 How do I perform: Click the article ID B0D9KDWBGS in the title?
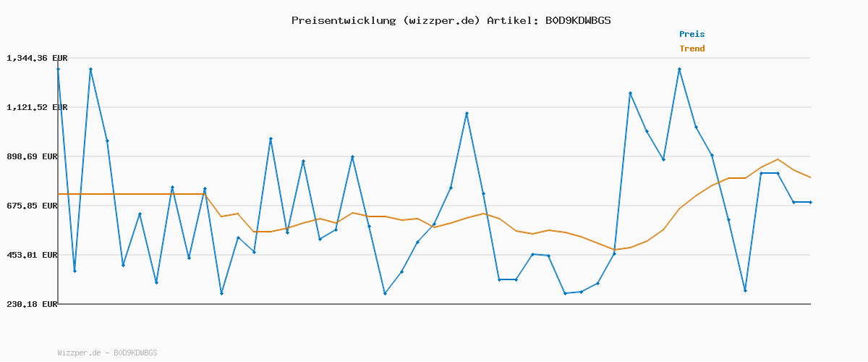[577, 20]
